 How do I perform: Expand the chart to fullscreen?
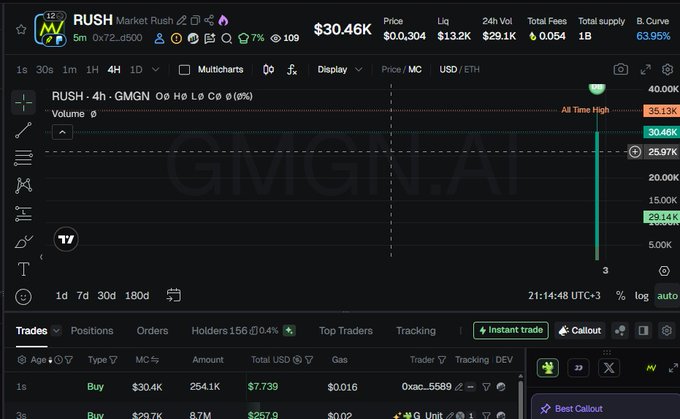[x=646, y=69]
